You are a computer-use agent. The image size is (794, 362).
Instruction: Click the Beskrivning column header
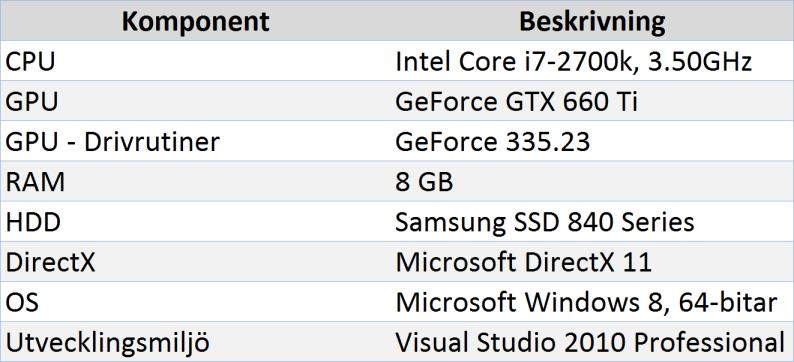pyautogui.click(x=592, y=21)
